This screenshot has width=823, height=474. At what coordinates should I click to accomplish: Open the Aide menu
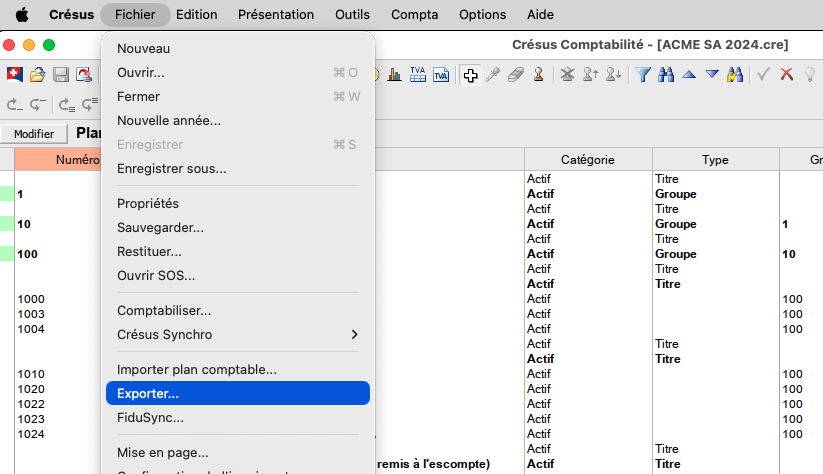[540, 15]
